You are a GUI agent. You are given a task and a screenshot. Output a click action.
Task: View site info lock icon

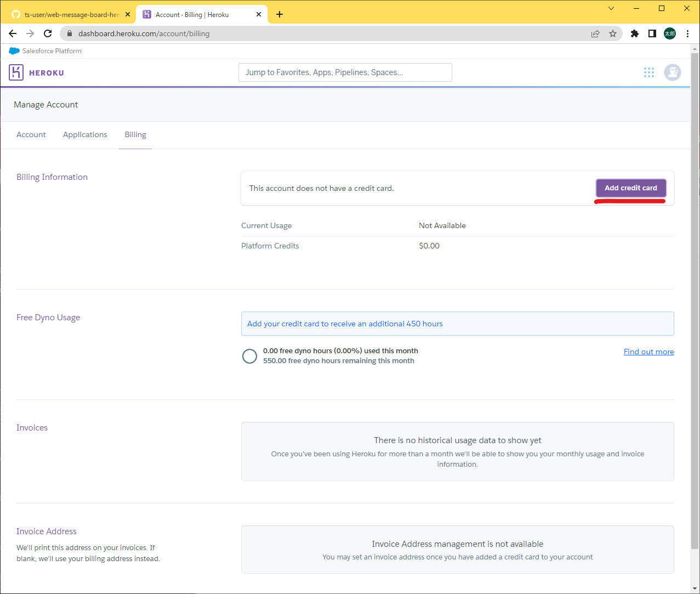pos(69,33)
